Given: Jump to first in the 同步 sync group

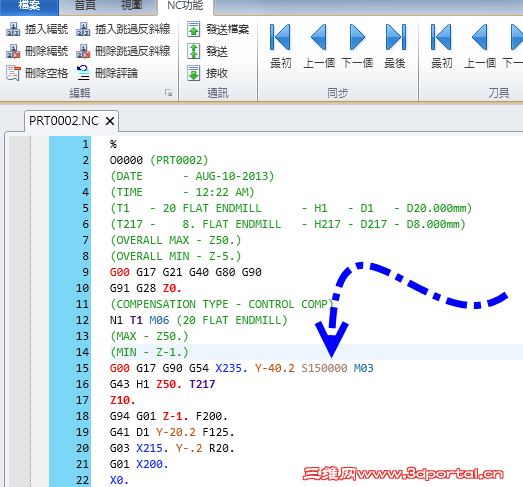Looking at the screenshot, I should 280,37.
